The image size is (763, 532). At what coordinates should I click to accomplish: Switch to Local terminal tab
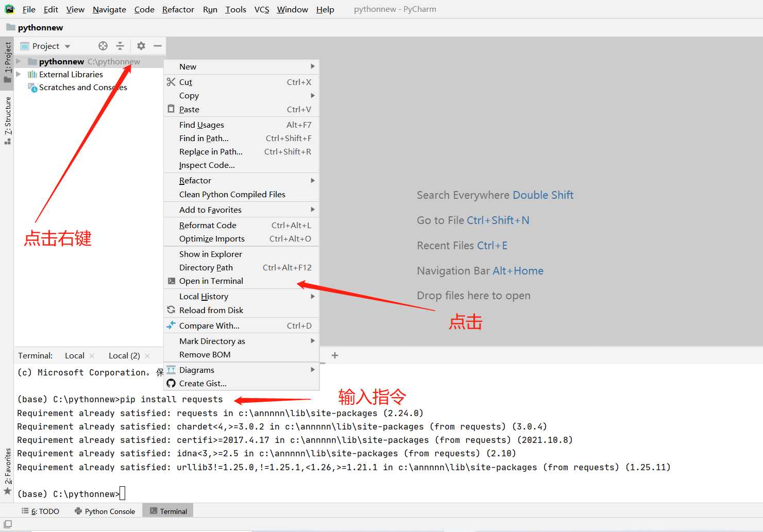click(75, 355)
